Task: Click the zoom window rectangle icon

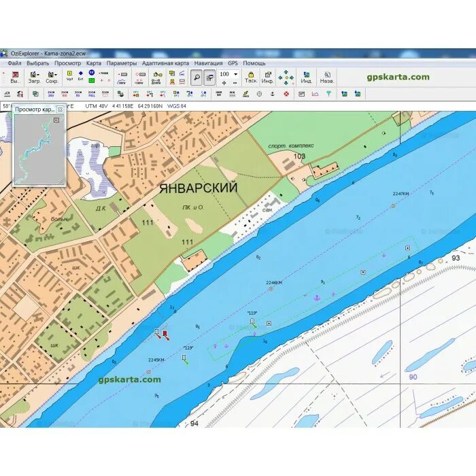Action: click(105, 94)
